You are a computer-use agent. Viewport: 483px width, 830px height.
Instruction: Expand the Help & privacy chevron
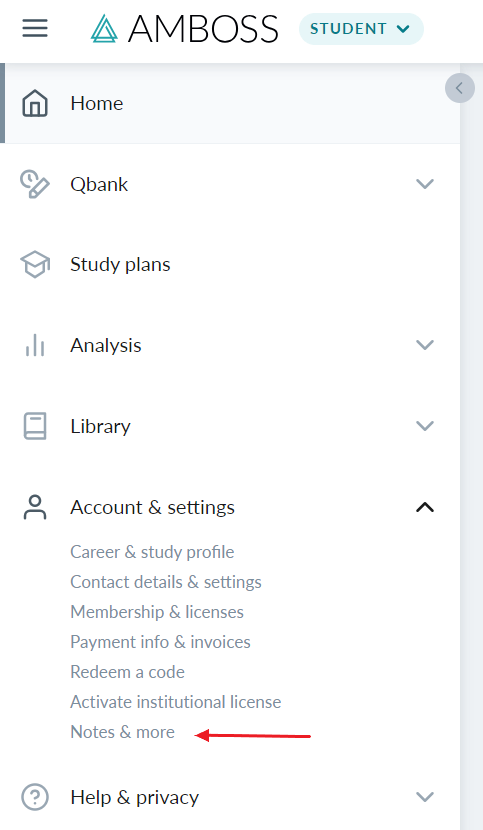click(425, 797)
